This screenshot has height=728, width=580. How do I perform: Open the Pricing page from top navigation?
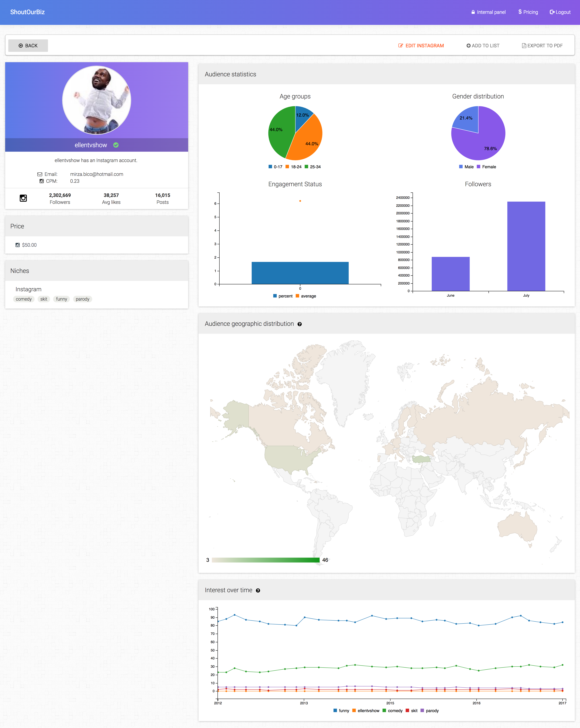[x=528, y=12]
